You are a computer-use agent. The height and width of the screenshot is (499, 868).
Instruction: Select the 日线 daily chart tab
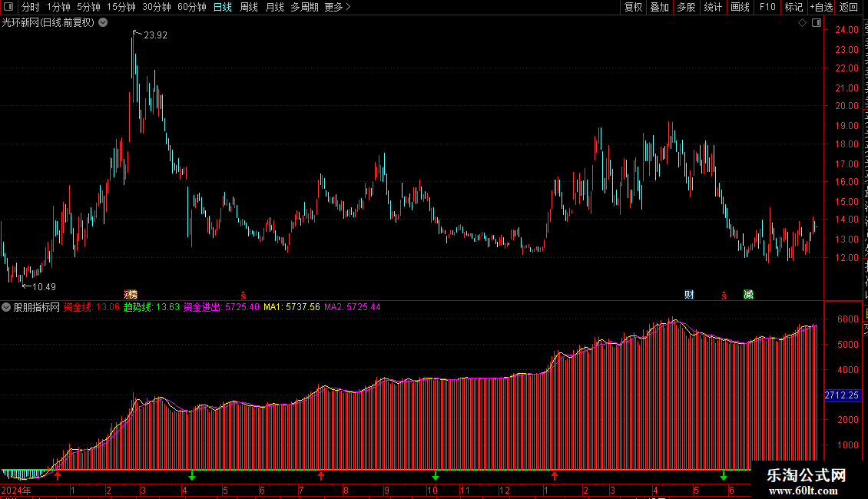(x=223, y=7)
